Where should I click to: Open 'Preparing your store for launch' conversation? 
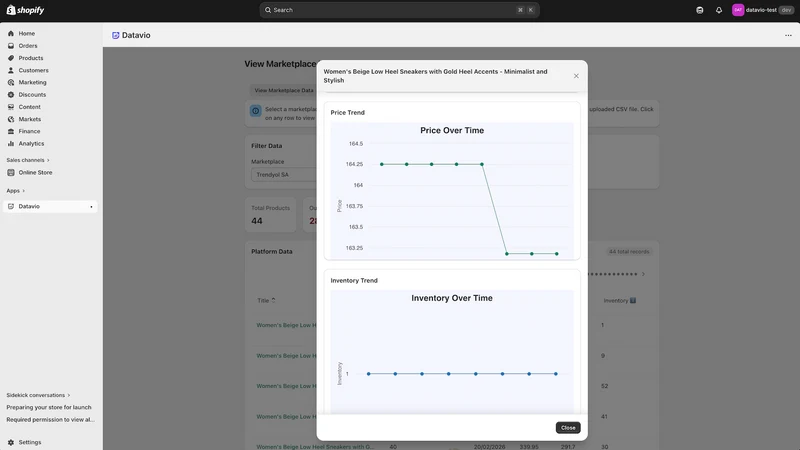[x=49, y=408]
